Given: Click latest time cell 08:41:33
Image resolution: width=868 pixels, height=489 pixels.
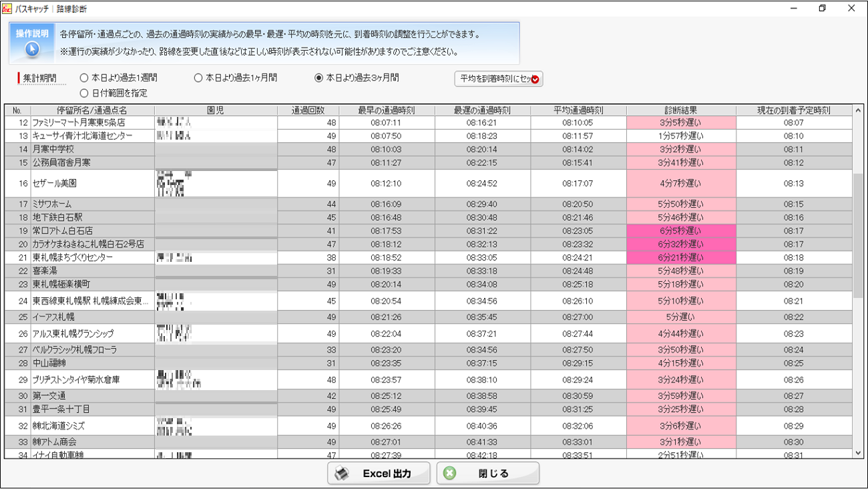Looking at the screenshot, I should coord(482,442).
